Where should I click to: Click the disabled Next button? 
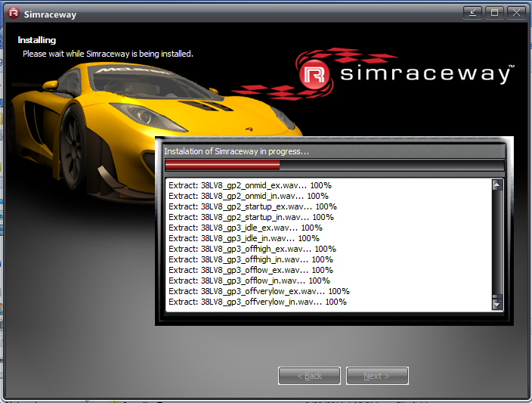point(377,376)
